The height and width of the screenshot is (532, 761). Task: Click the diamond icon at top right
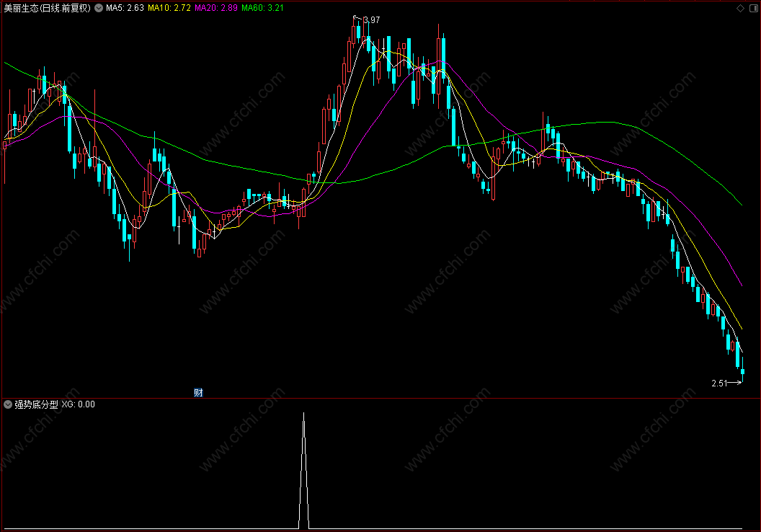click(740, 8)
